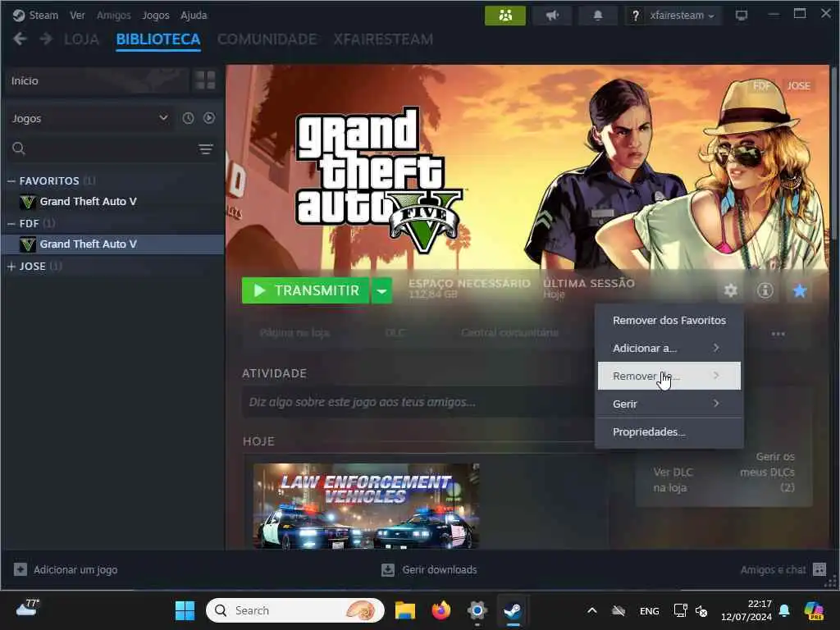
Task: Click the recent activity clock icon
Action: click(188, 118)
